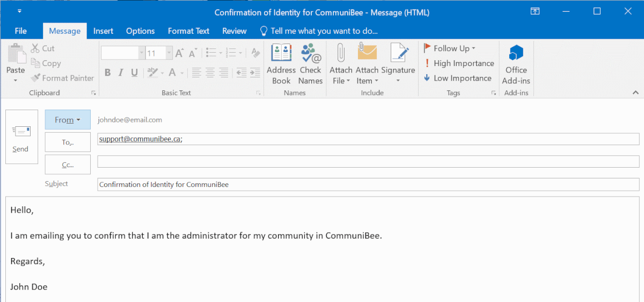
Task: Decrease paragraph indent
Action: coord(241,72)
